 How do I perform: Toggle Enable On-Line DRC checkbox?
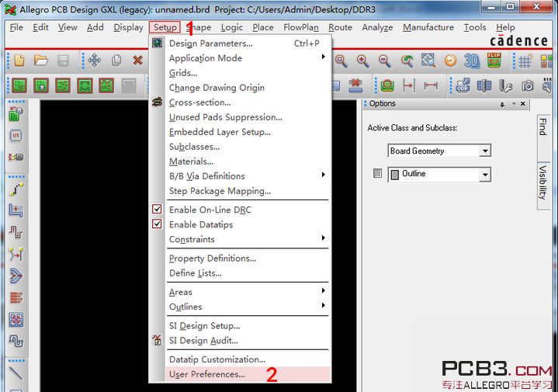click(157, 210)
